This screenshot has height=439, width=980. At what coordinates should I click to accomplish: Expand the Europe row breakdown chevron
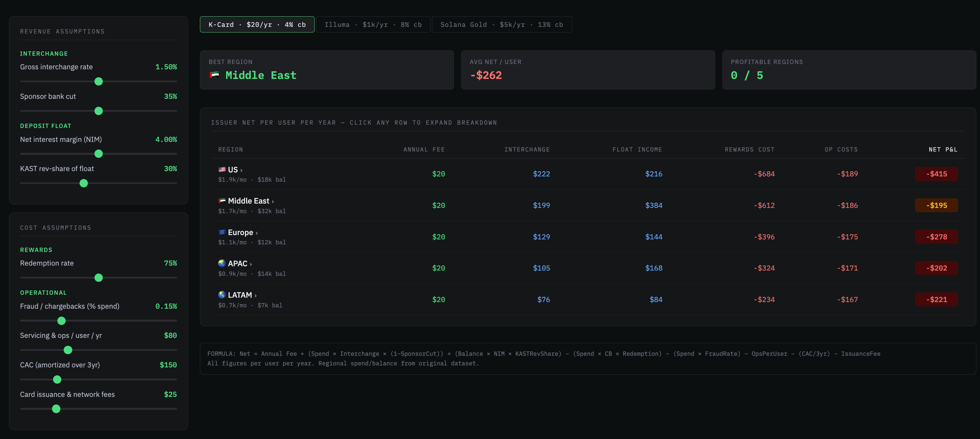click(257, 233)
